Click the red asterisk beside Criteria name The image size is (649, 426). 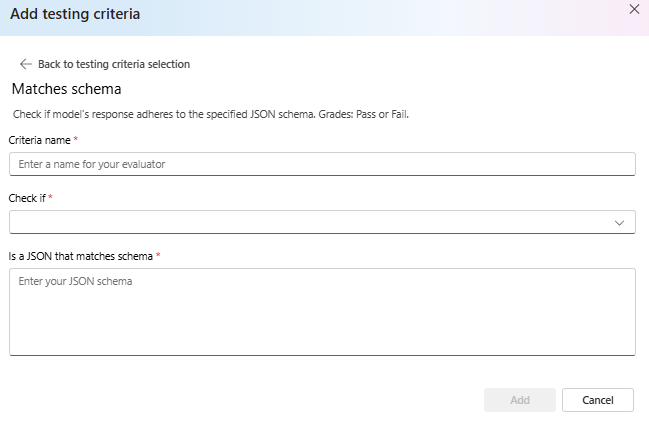[x=76, y=139]
